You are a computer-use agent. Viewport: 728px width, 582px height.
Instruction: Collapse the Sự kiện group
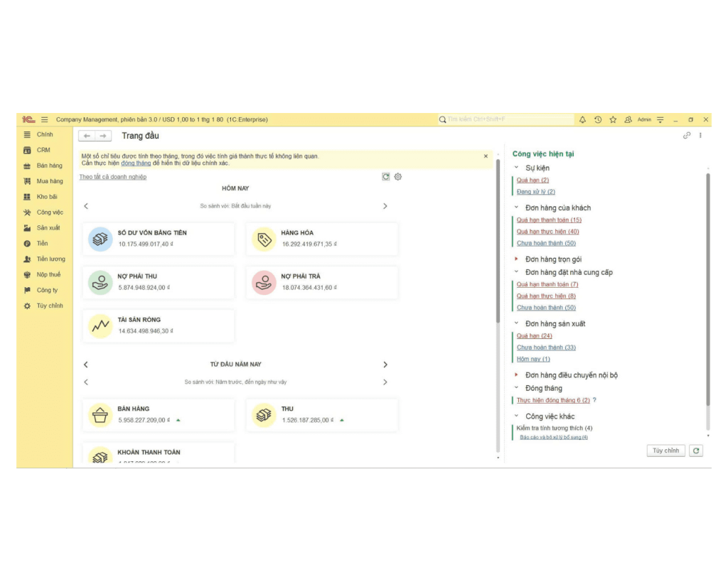pos(517,168)
